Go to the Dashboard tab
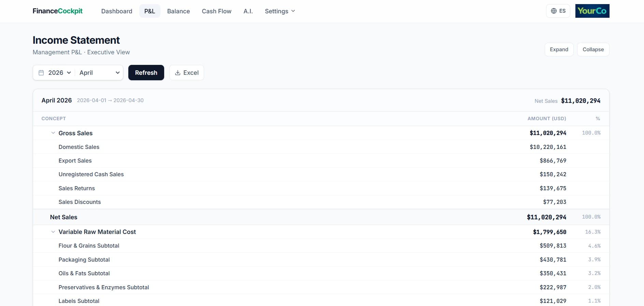This screenshot has height=306, width=644. (116, 11)
